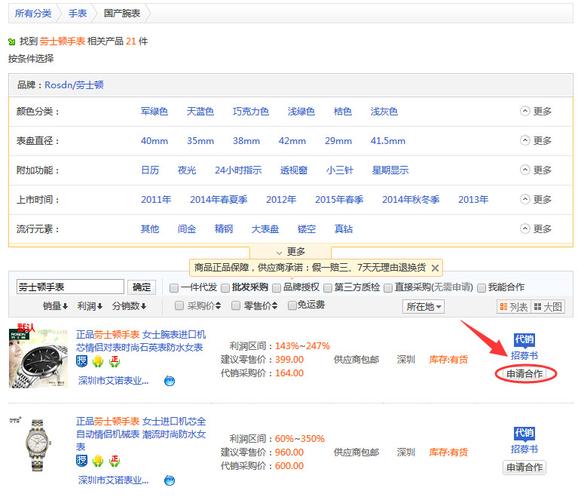Filter by color 巧克力色
Image resolution: width=578 pixels, height=500 pixels.
251,111
